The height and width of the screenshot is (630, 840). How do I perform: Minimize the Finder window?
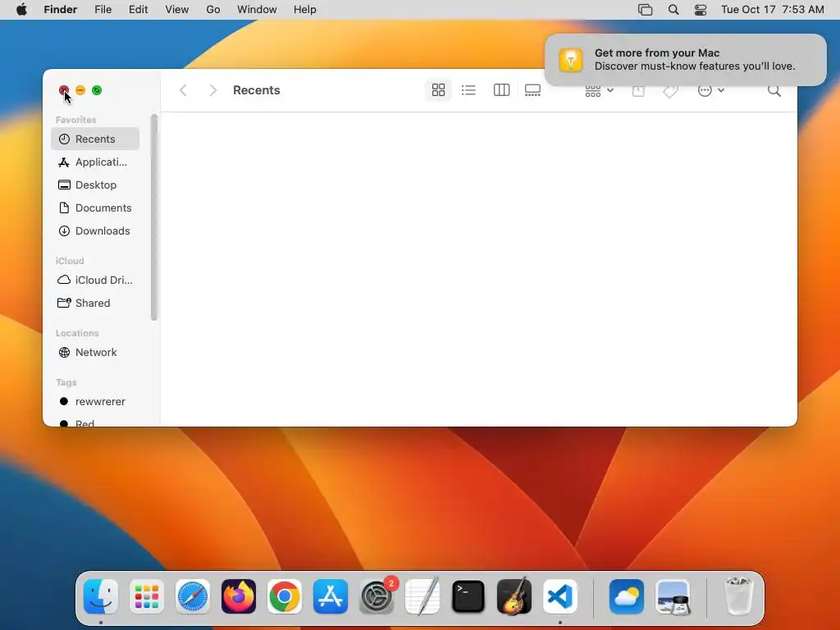80,90
